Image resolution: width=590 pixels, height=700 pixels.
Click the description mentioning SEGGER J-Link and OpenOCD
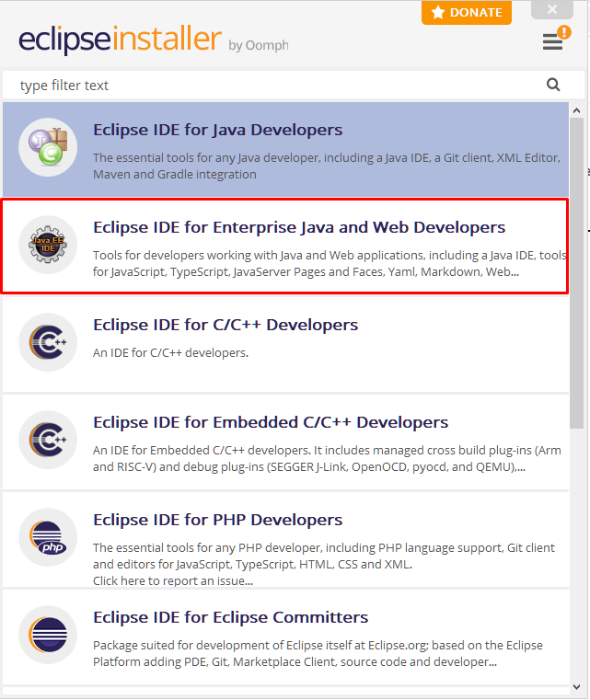click(327, 458)
